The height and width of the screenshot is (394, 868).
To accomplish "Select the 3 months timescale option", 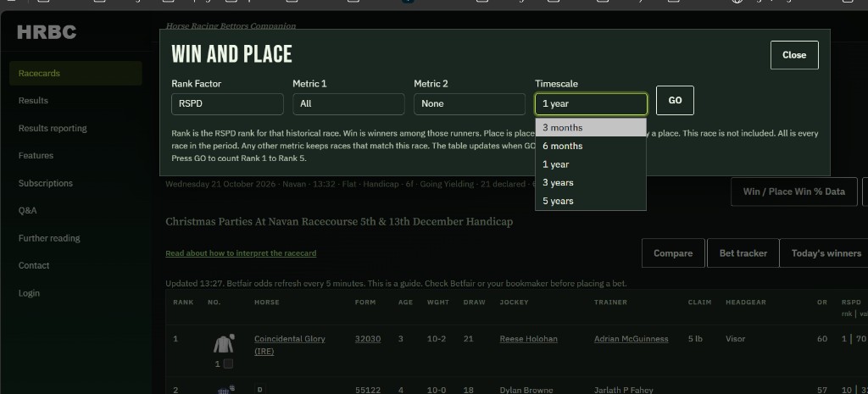I will [x=591, y=127].
